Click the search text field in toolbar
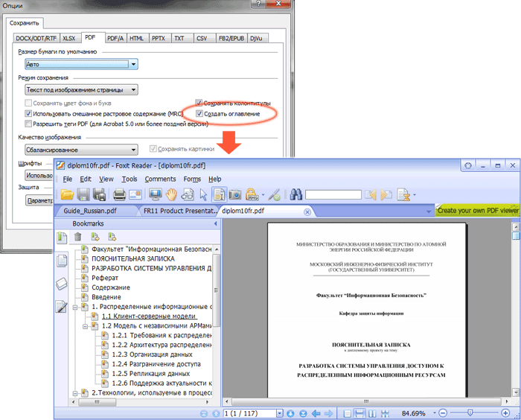 coord(332,195)
